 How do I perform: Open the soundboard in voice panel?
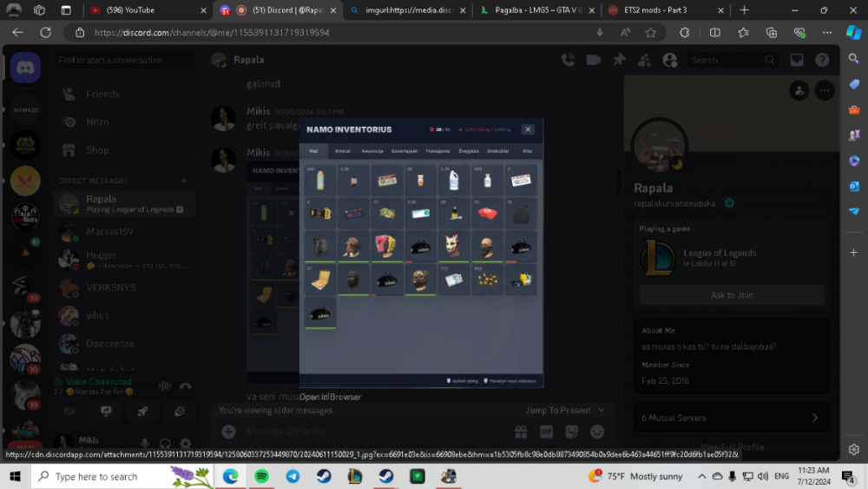click(180, 411)
